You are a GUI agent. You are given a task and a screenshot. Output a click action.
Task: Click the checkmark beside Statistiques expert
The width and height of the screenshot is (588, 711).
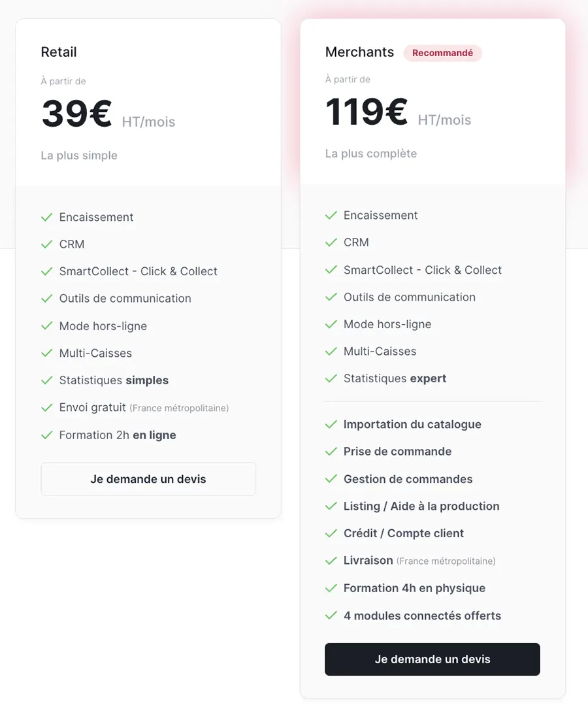331,378
